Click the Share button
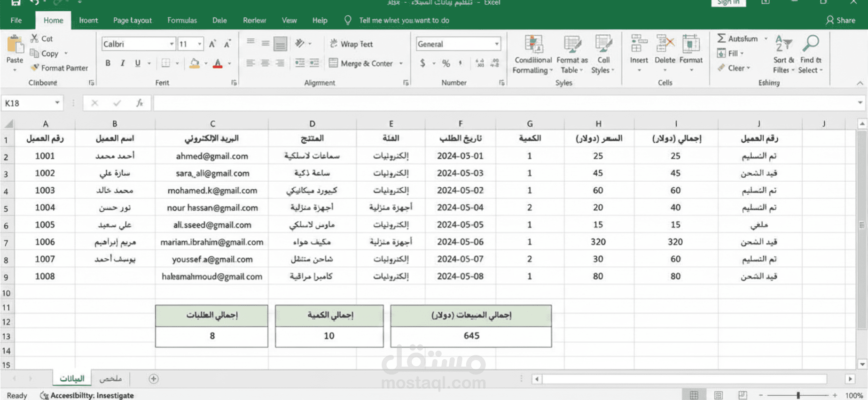868x400 pixels. (840, 20)
